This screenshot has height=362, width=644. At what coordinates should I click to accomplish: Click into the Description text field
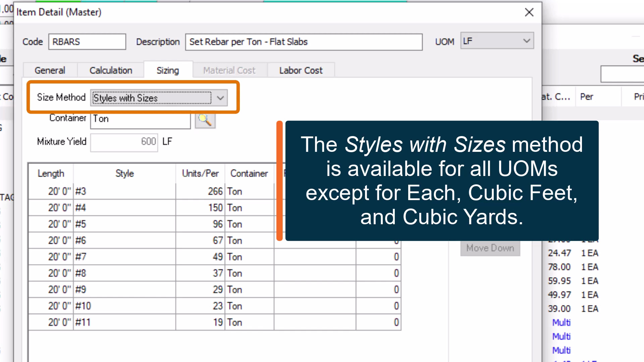point(303,42)
